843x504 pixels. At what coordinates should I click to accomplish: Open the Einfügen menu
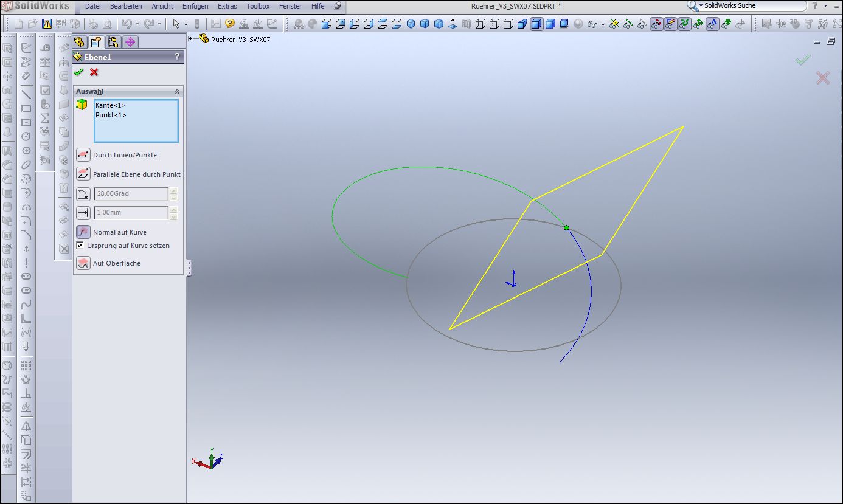pyautogui.click(x=195, y=6)
